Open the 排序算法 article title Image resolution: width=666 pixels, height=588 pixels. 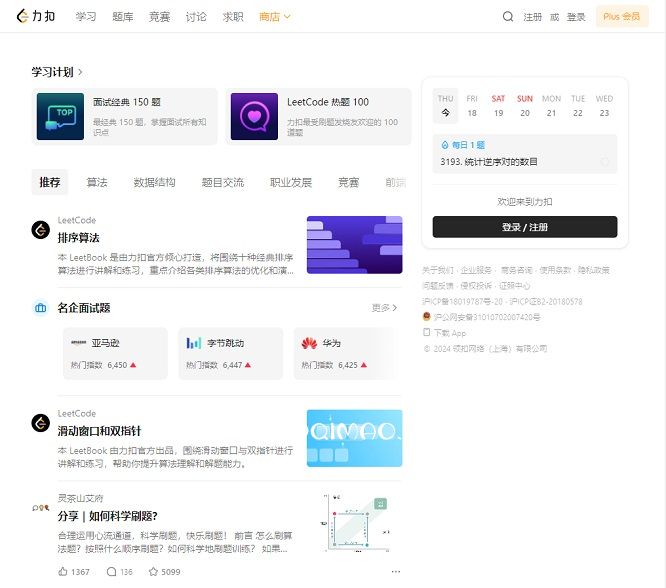(x=79, y=237)
